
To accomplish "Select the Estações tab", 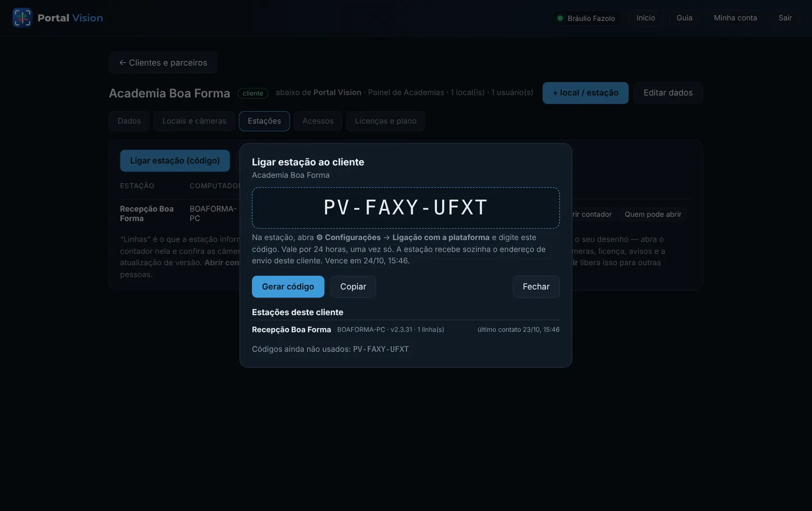I will click(x=264, y=121).
